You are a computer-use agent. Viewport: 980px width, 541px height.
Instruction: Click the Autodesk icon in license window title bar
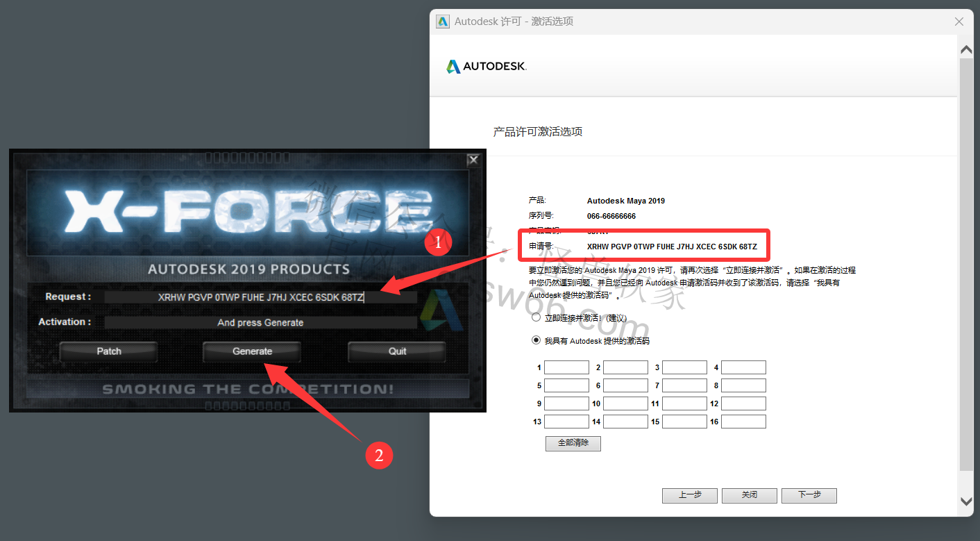pos(442,22)
